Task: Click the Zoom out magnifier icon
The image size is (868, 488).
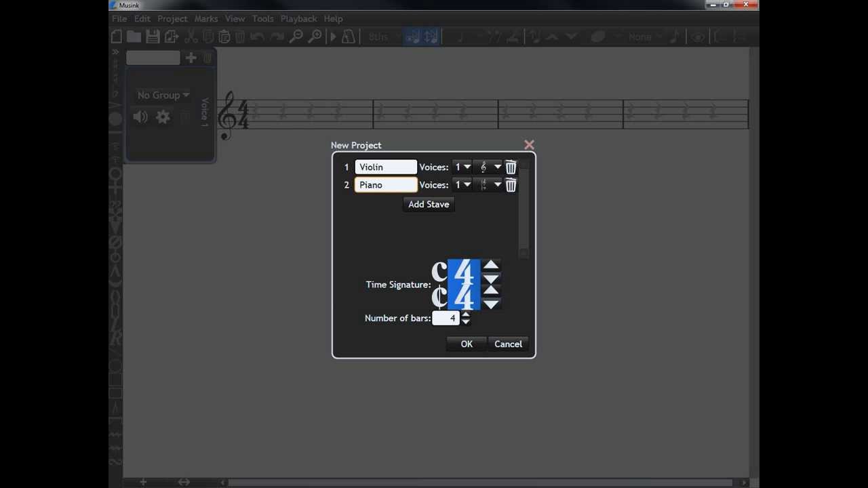Action: tap(296, 37)
